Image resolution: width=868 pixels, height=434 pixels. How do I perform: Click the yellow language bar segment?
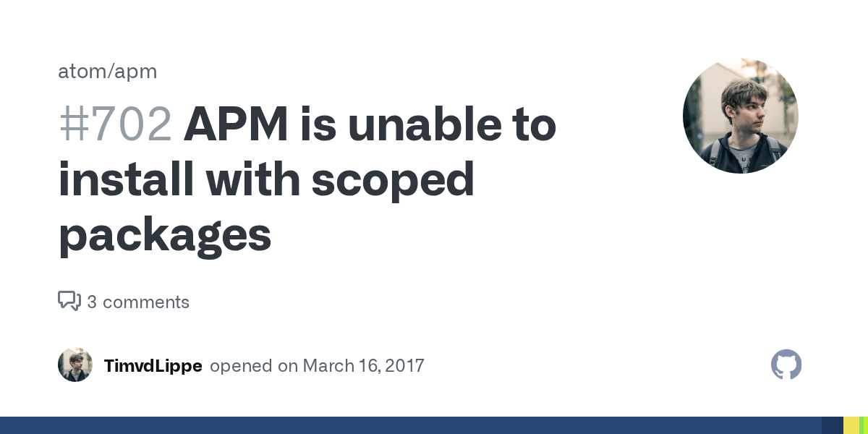[851, 425]
